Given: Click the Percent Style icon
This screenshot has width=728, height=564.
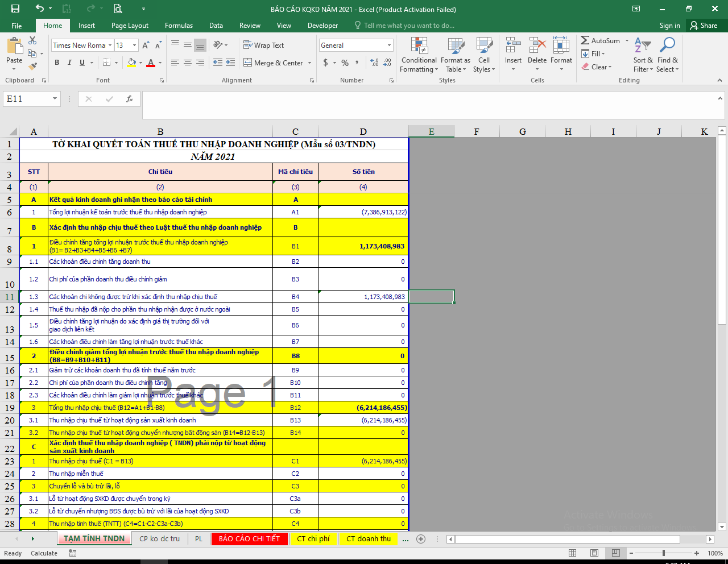Looking at the screenshot, I should (345, 63).
